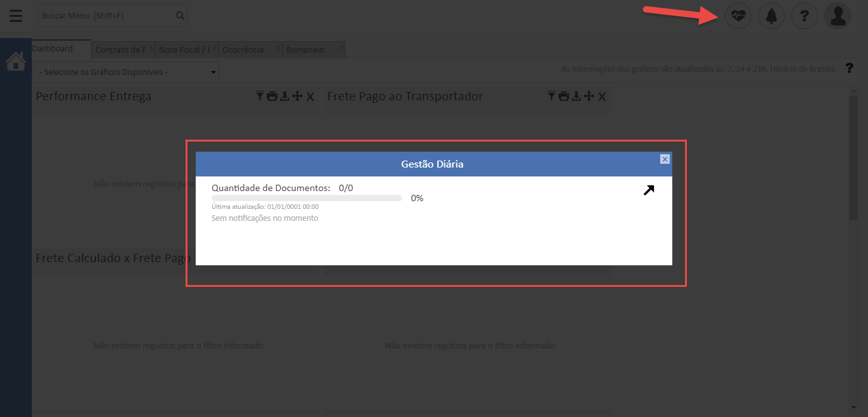Screen dimensions: 868x417
Task: Filter the Performance Entrega chart
Action: 260,96
